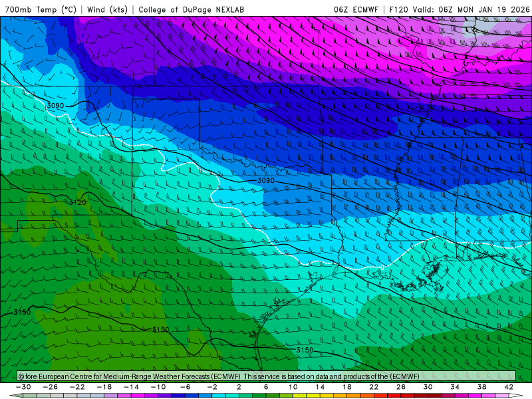The width and height of the screenshot is (532, 399).
Task: Click the rightmost 3150 contour label
Action: pos(305,350)
